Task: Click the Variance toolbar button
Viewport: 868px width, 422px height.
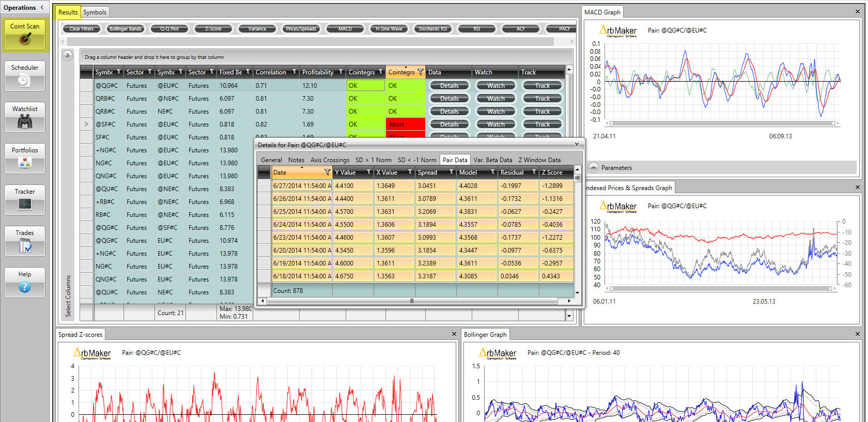Action: (x=257, y=29)
